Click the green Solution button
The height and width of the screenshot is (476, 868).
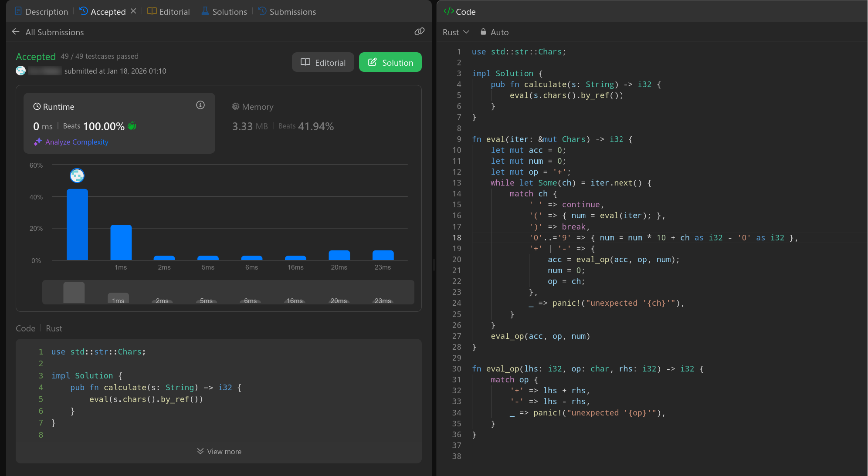point(390,62)
